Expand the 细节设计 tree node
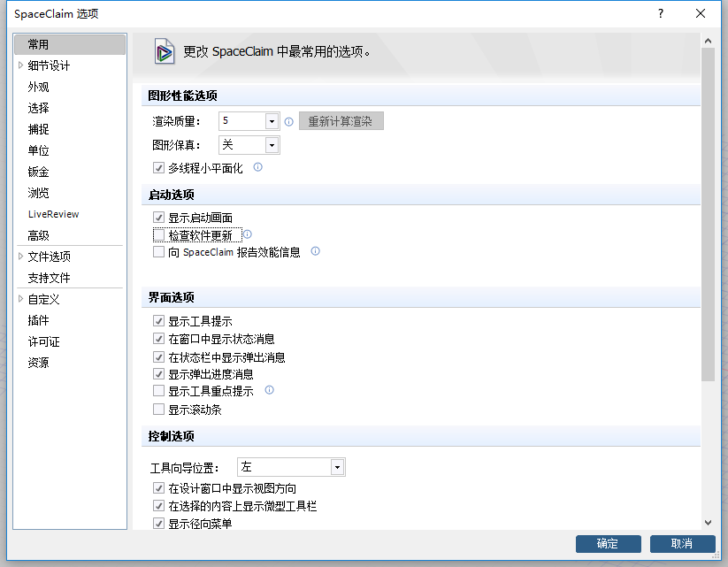Screen dimensions: 728x567 tap(20, 65)
